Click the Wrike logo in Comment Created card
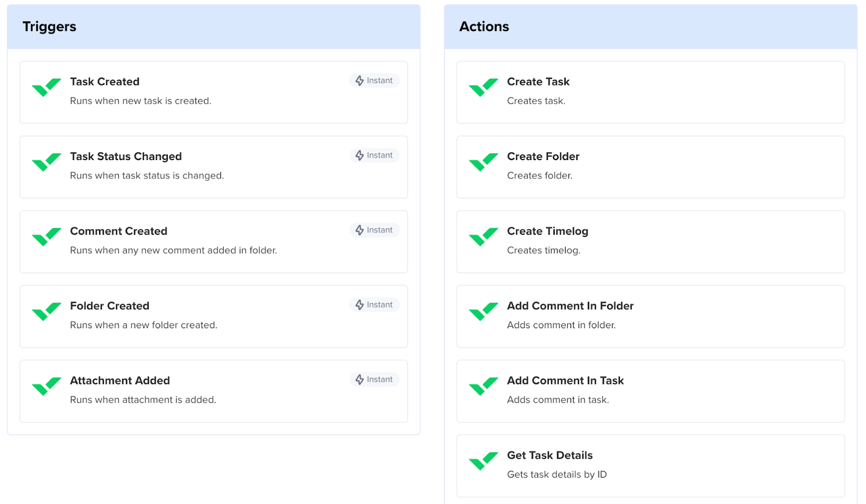The height and width of the screenshot is (504, 866). pyautogui.click(x=46, y=237)
